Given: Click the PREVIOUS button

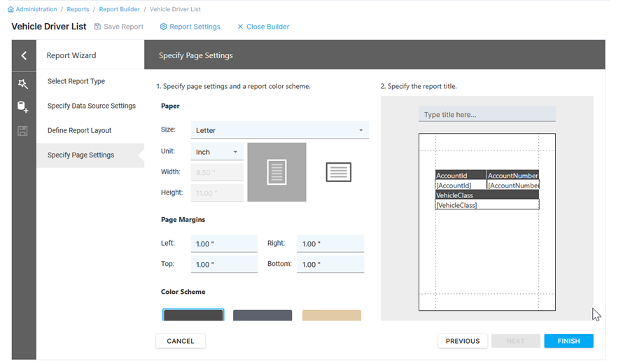Looking at the screenshot, I should pos(463,341).
